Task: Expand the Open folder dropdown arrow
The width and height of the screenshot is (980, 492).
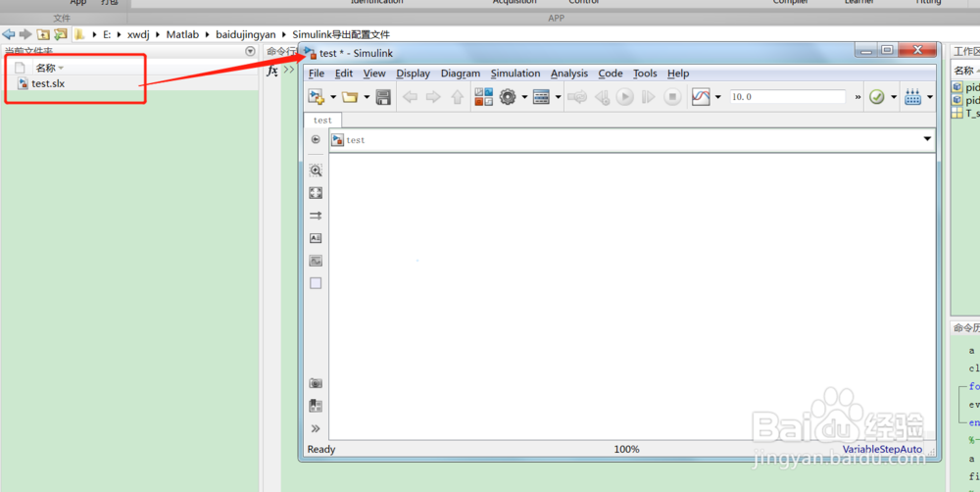Action: click(x=367, y=97)
